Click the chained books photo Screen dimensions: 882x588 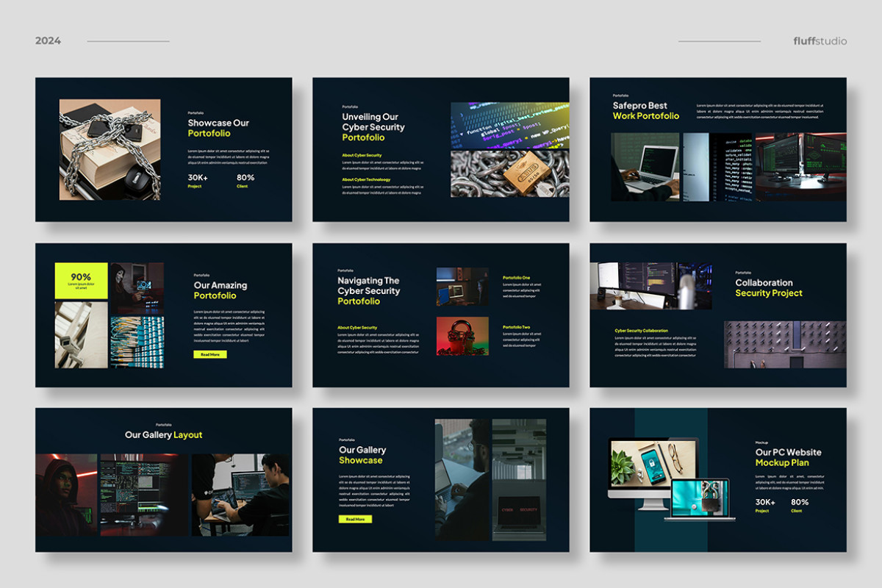point(110,149)
